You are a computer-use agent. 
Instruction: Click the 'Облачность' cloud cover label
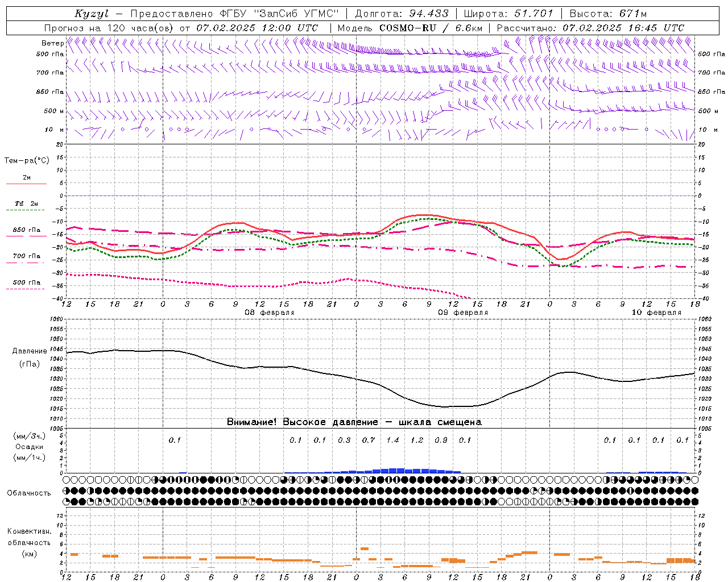[x=29, y=493]
